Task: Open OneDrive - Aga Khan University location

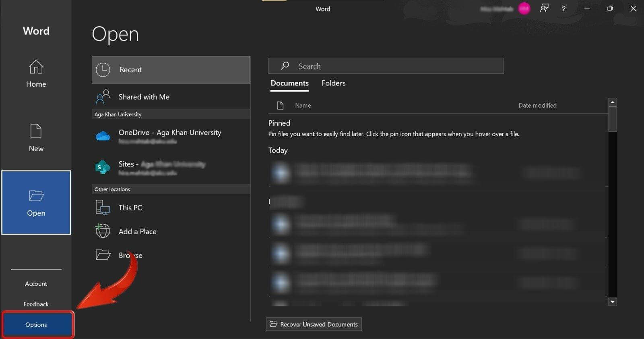Action: (x=171, y=136)
